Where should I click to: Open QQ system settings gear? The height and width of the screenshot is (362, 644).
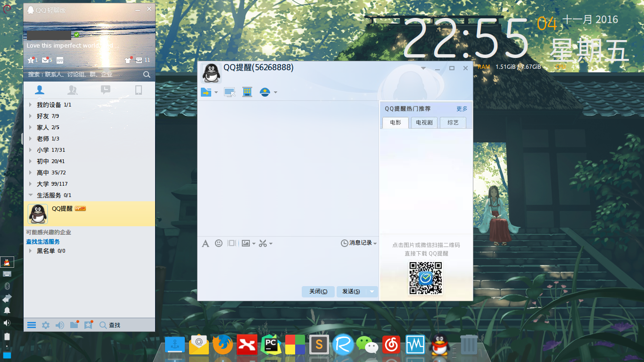click(x=46, y=325)
